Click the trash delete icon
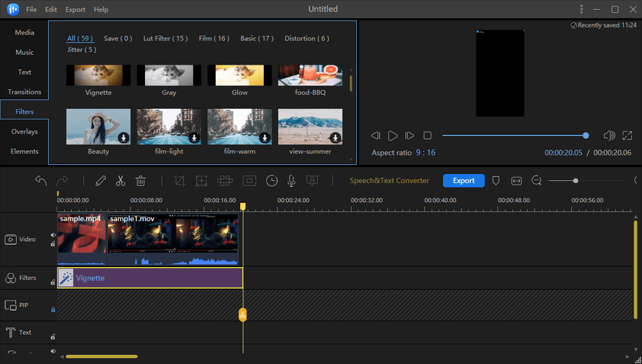The height and width of the screenshot is (364, 642). pyautogui.click(x=141, y=181)
